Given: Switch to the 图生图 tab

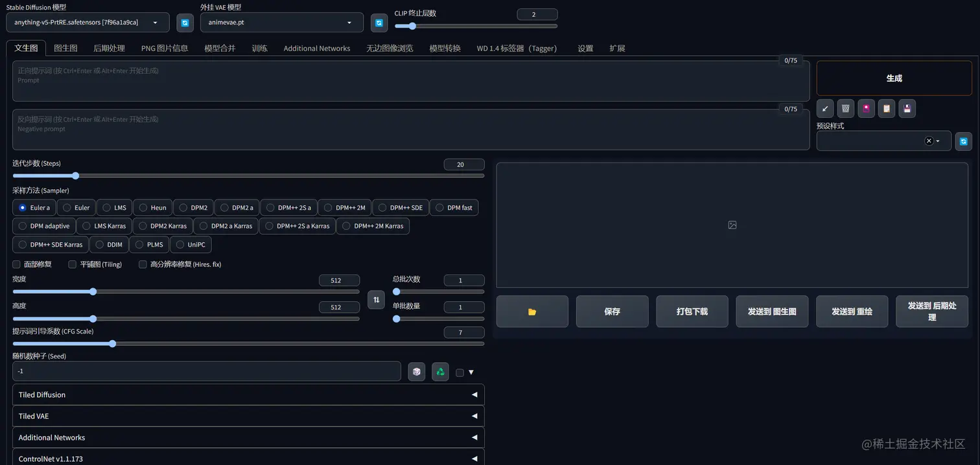Looking at the screenshot, I should pyautogui.click(x=65, y=48).
